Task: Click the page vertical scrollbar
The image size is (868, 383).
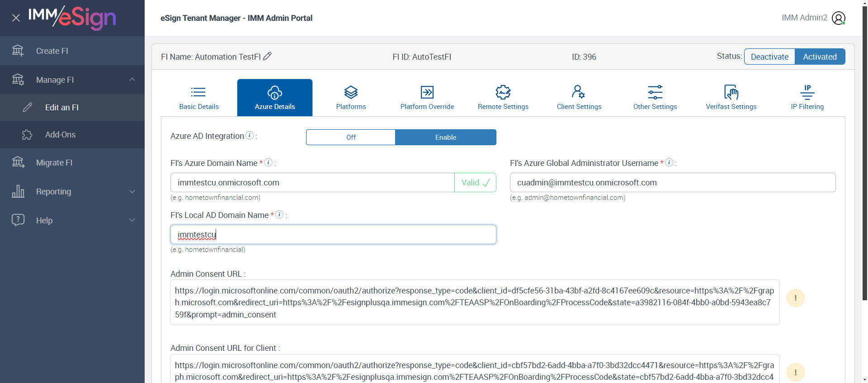Action: pyautogui.click(x=864, y=154)
